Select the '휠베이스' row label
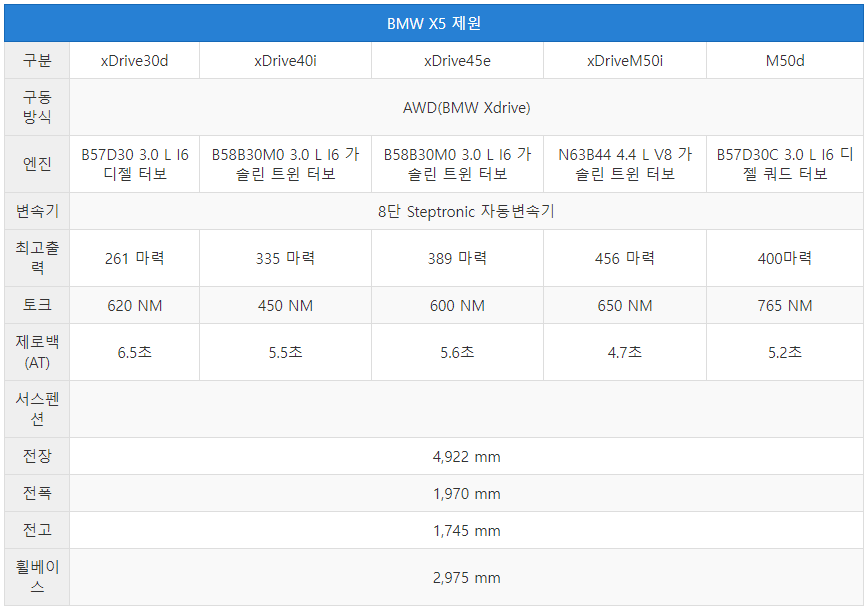Screen dimensions: 867x609 point(37,577)
